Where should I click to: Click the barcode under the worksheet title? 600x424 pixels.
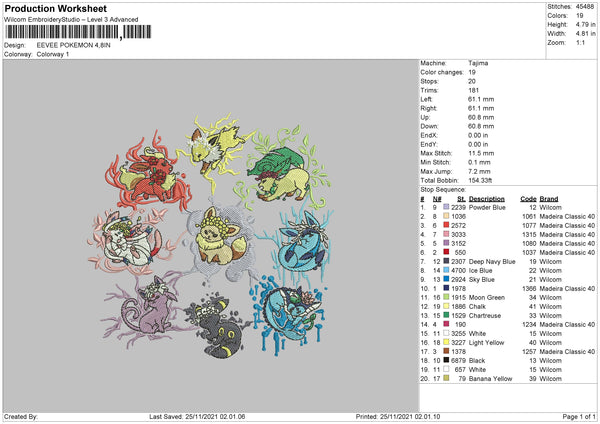78,32
